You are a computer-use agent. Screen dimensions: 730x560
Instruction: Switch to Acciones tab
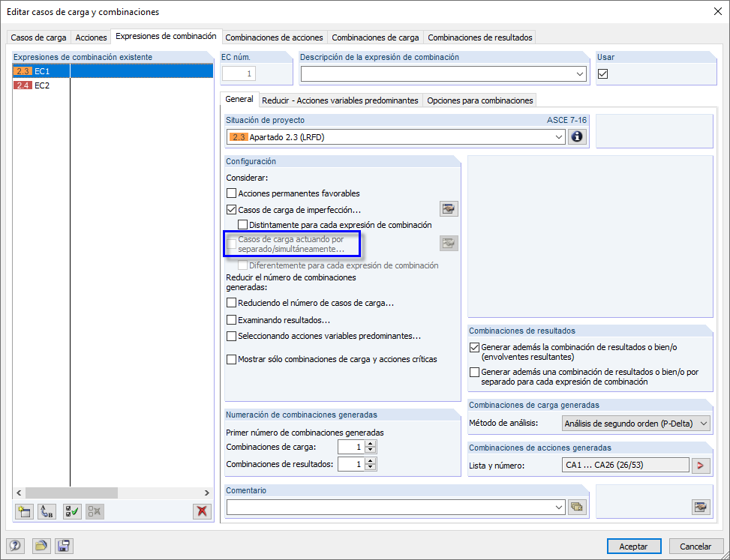click(91, 37)
